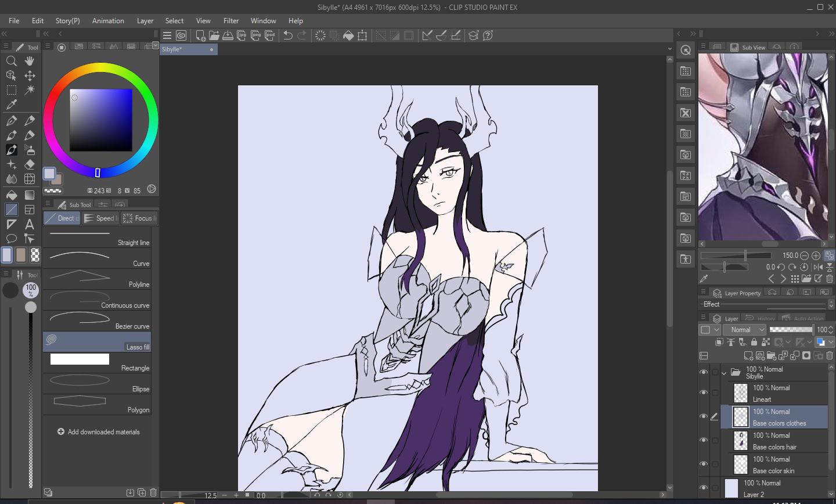
Task: Delete the layer using the trash icon
Action: pyautogui.click(x=830, y=355)
